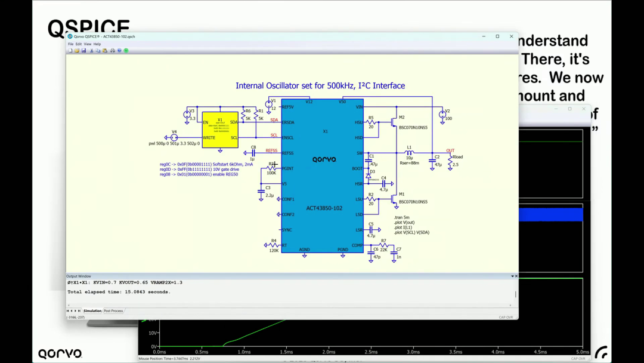The image size is (644, 363).
Task: Switch to the Post Process tab
Action: [x=113, y=311]
